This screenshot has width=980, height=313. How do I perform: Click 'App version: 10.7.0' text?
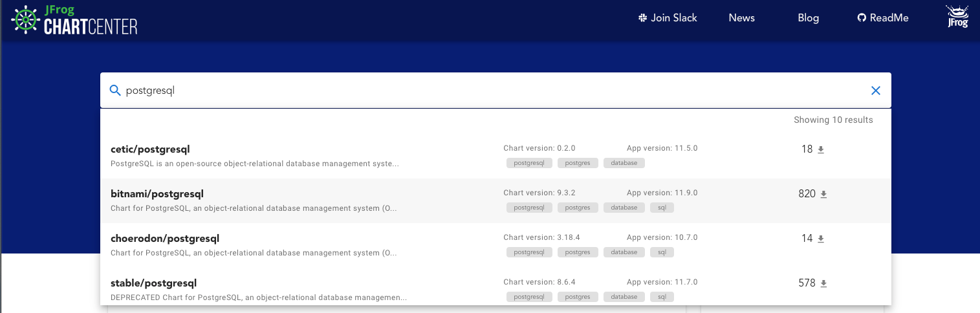coord(662,237)
